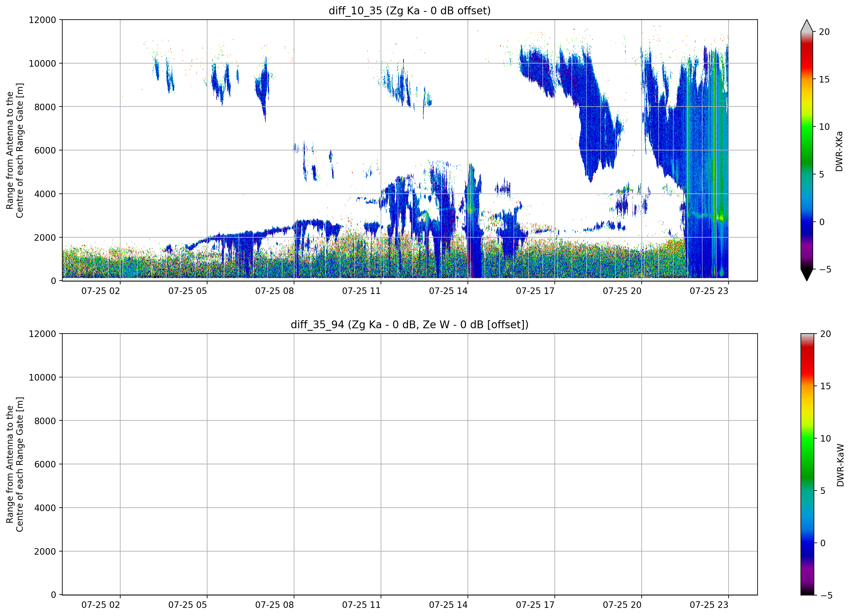Click the '2000' y-tick of the bottom plot
The height and width of the screenshot is (616, 851).
pyautogui.click(x=45, y=552)
